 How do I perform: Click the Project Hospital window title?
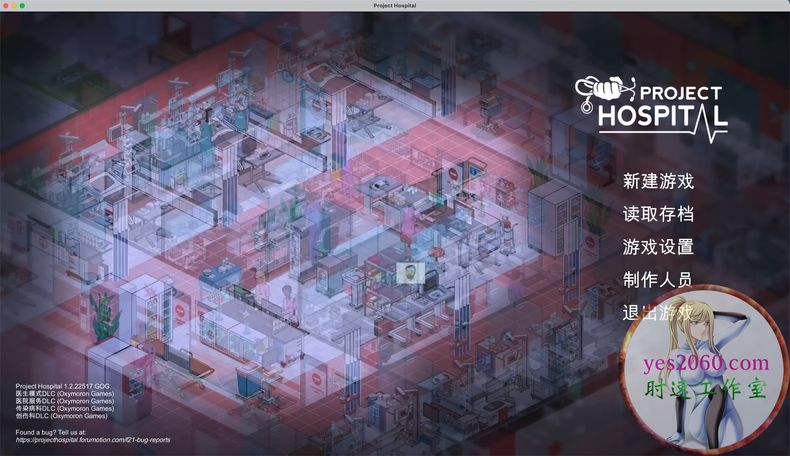[x=395, y=6]
